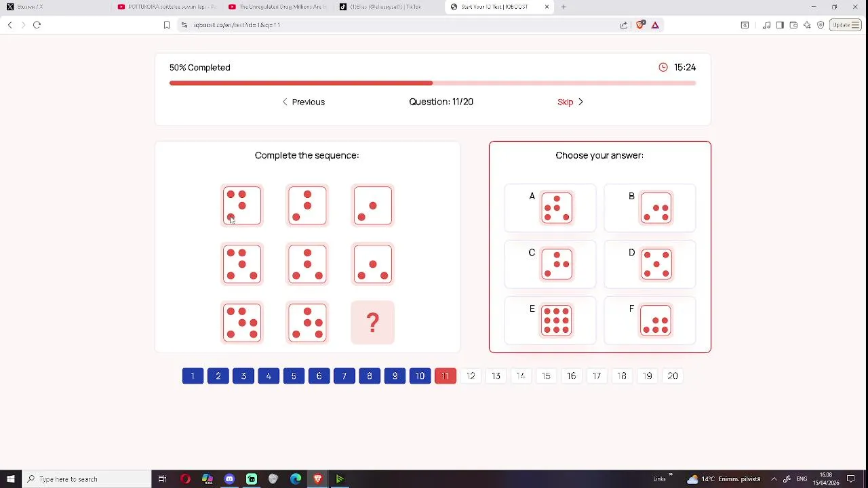Jump to question 1
This screenshot has height=488, width=868.
pos(193,376)
